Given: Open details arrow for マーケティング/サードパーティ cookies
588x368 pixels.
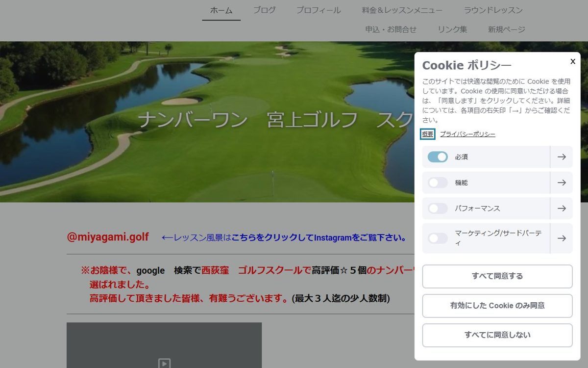Looking at the screenshot, I should tap(562, 238).
